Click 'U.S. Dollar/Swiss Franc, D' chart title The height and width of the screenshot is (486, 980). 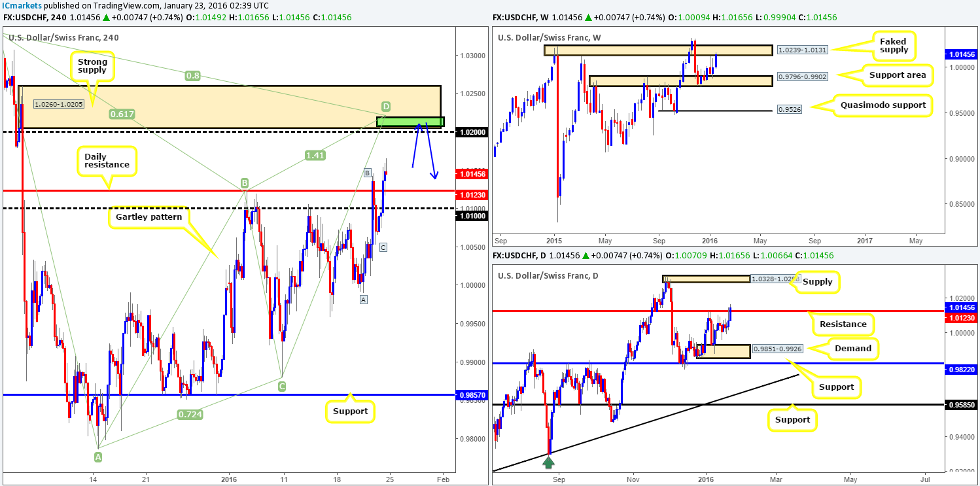548,275
